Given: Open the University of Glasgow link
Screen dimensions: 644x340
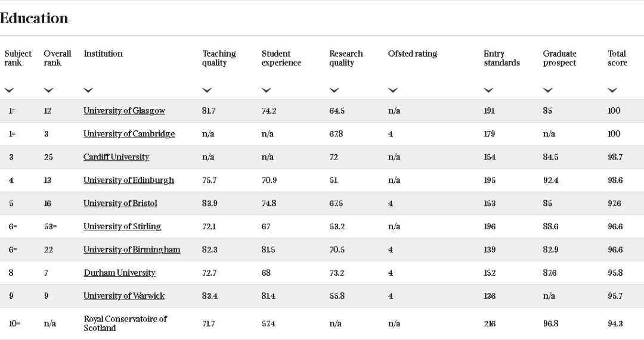Looking at the screenshot, I should pyautogui.click(x=124, y=111).
